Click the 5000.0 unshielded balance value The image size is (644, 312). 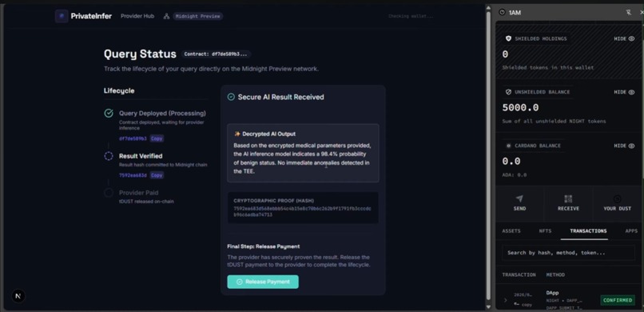pos(520,108)
